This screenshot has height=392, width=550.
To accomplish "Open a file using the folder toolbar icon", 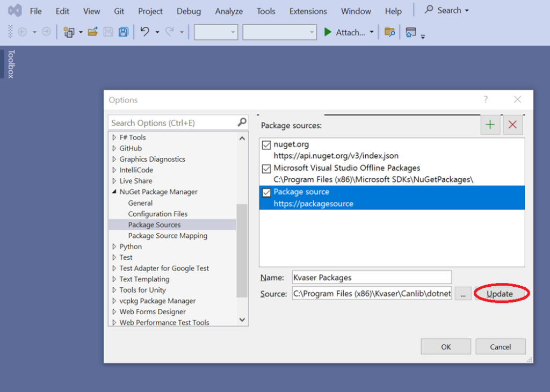I will pyautogui.click(x=92, y=32).
